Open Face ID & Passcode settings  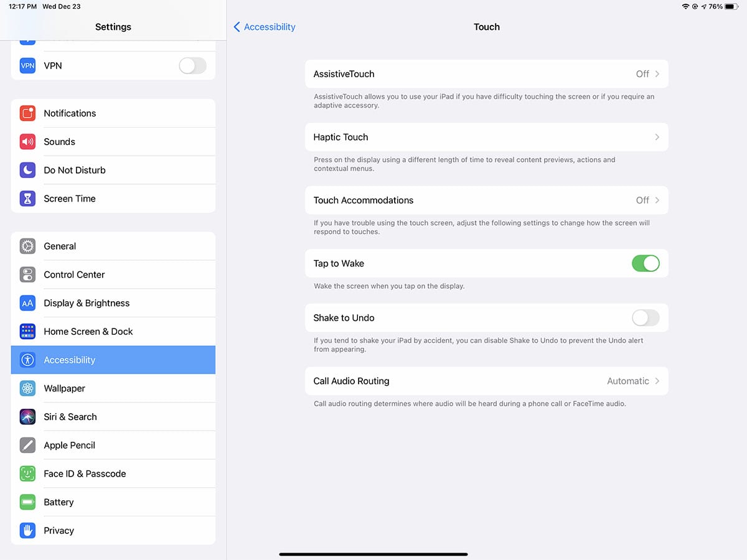[x=113, y=474]
